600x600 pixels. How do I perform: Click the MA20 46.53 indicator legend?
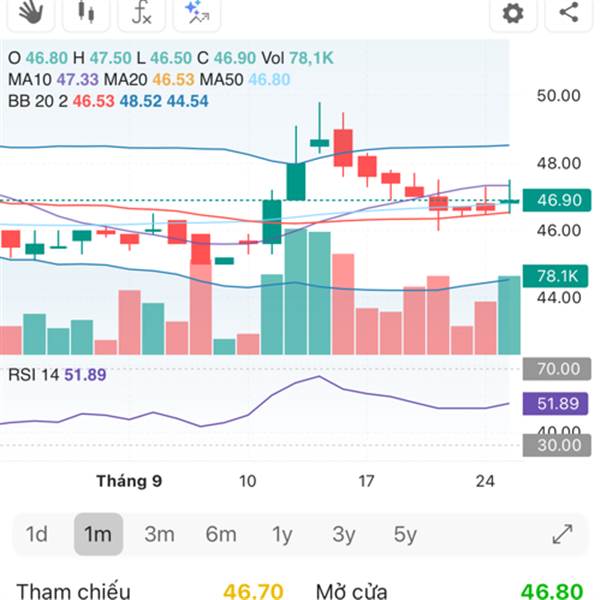pyautogui.click(x=149, y=80)
